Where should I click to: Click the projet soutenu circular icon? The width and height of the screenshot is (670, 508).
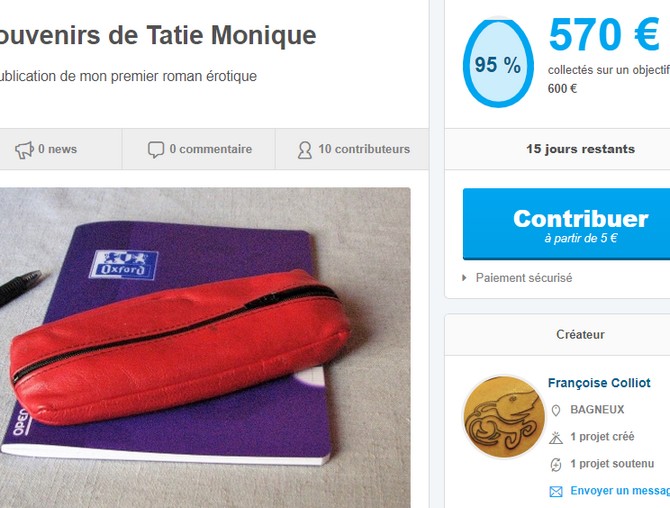555,464
